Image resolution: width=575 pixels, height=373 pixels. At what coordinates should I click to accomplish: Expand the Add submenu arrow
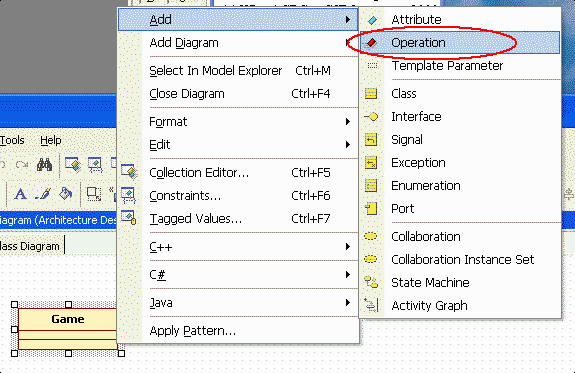tap(348, 19)
